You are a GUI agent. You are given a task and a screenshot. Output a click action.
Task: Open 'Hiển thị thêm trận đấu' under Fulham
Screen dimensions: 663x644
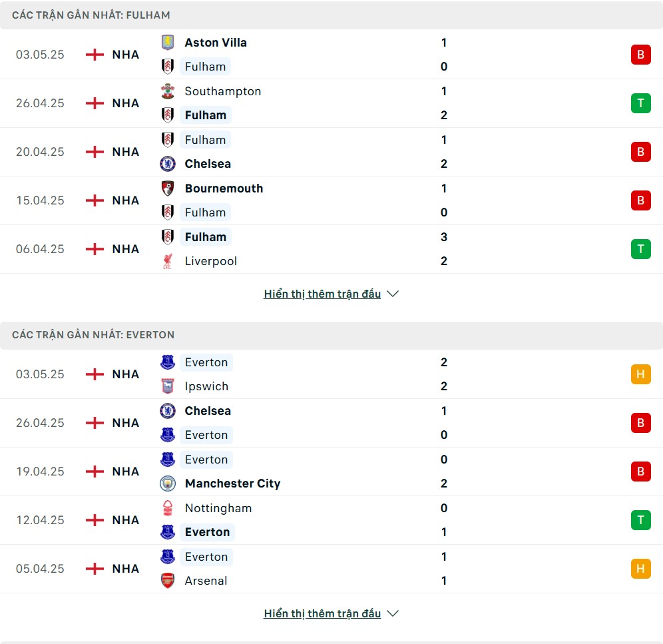pyautogui.click(x=322, y=294)
